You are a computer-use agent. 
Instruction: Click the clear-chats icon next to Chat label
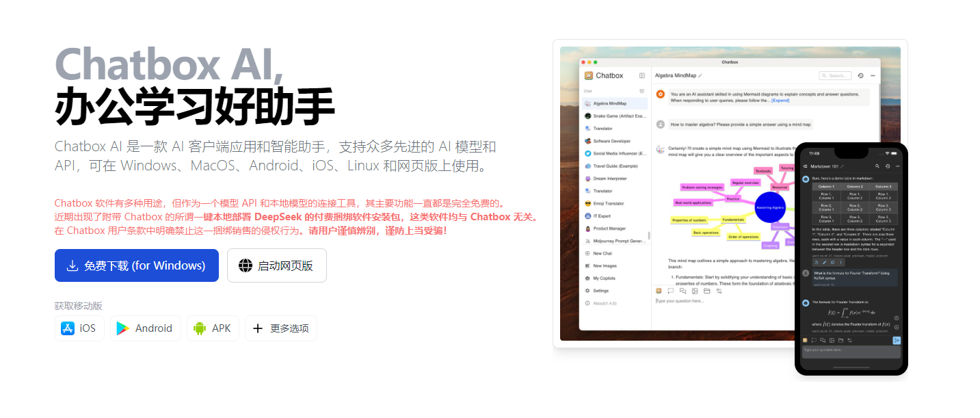642,90
